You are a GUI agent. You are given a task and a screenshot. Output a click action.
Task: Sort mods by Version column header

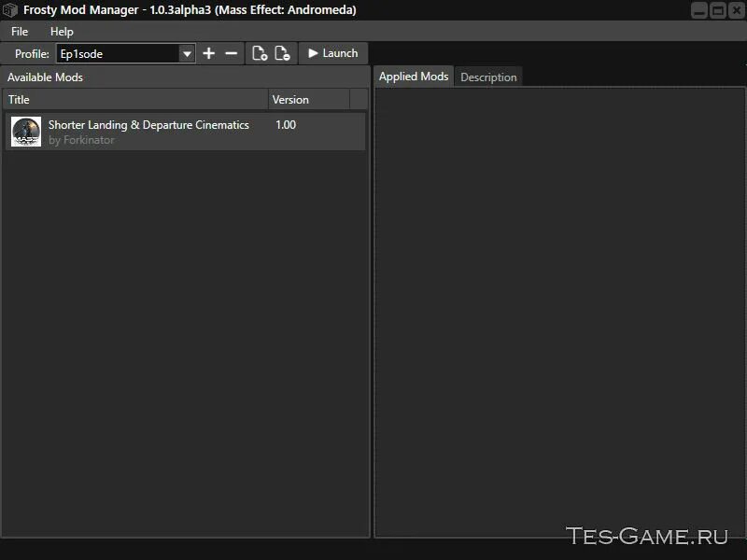[309, 100]
